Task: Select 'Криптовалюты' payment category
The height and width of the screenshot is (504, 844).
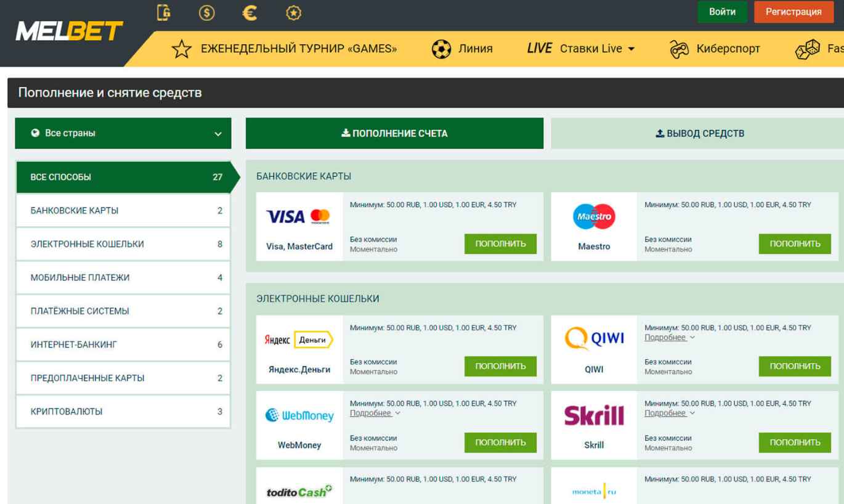Action: click(123, 412)
